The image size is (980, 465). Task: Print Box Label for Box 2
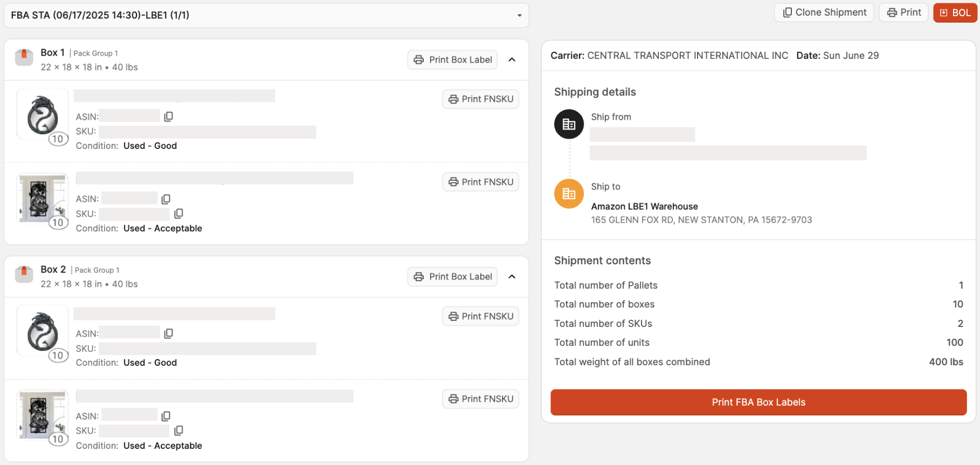point(452,277)
